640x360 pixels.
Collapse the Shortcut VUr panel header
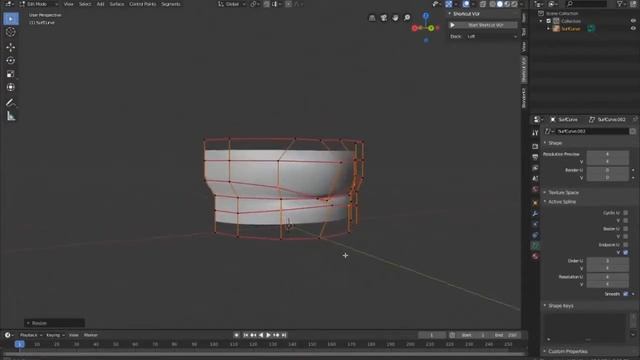466,14
